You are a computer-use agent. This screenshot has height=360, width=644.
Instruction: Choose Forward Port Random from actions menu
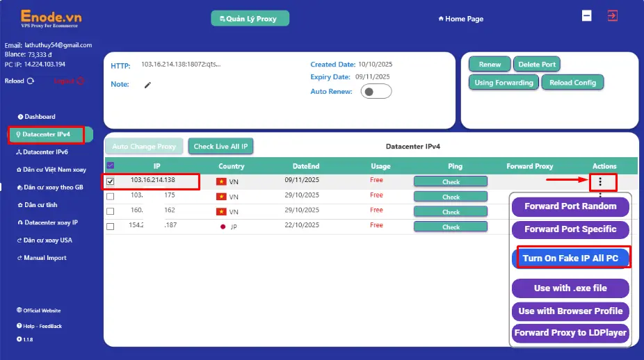pyautogui.click(x=570, y=206)
